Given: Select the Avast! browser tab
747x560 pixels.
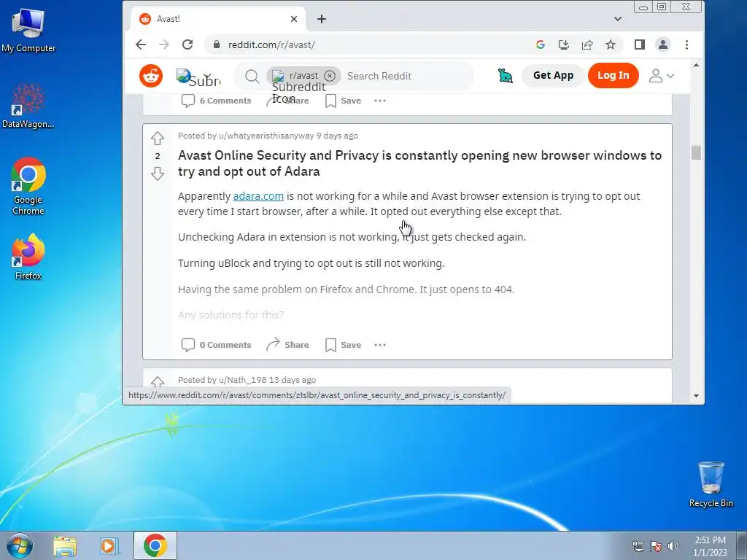Looking at the screenshot, I should [218, 19].
